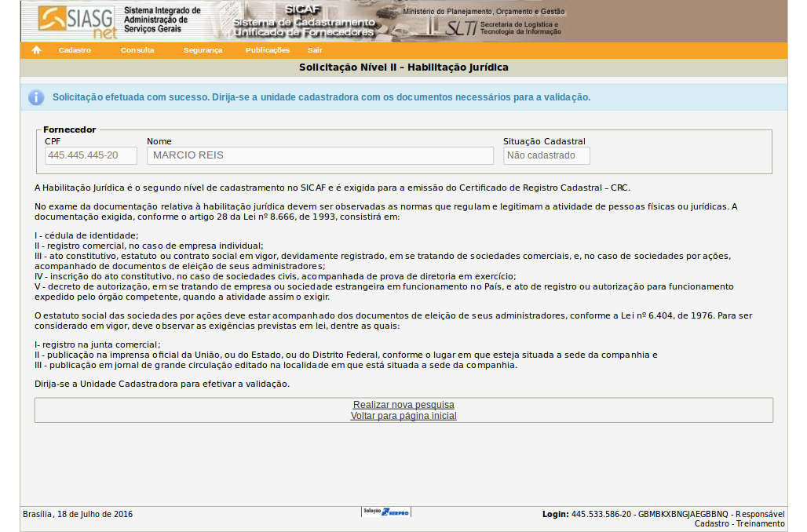807x532 pixels.
Task: Click the CPF field showing 445.445.445-20
Action: 91,155
